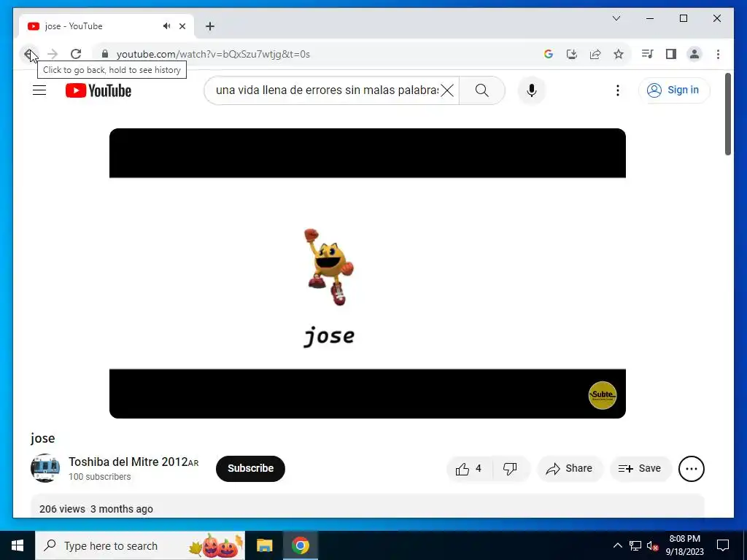Click the video player to pause
Image resolution: width=747 pixels, height=560 pixels.
(368, 273)
